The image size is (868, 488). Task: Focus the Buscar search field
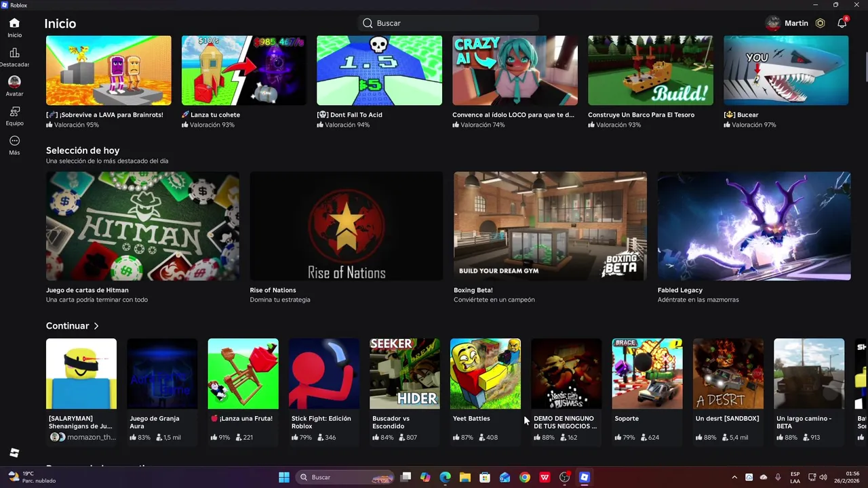448,23
